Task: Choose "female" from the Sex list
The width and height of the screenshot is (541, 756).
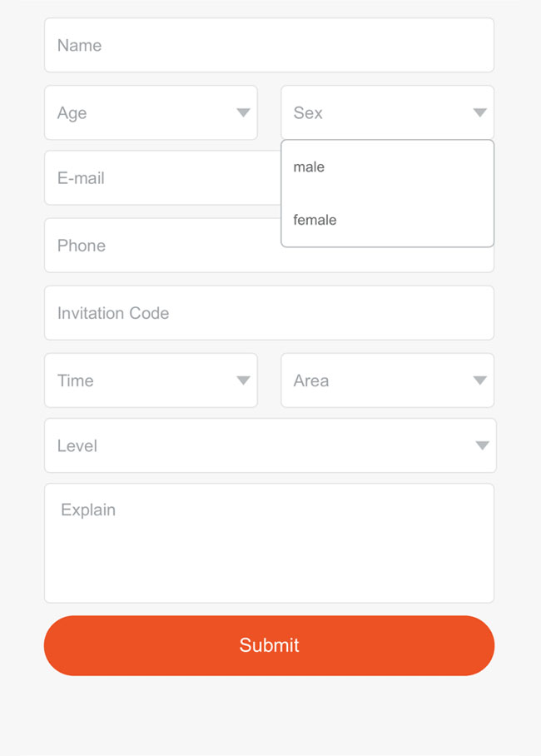Action: (315, 221)
